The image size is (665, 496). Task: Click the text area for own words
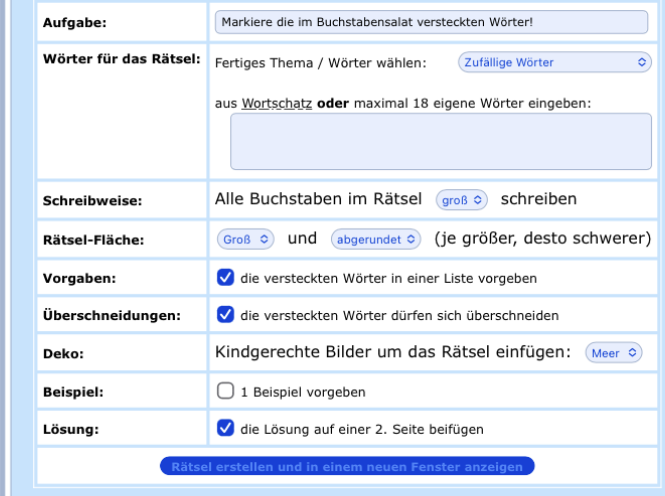(440, 141)
